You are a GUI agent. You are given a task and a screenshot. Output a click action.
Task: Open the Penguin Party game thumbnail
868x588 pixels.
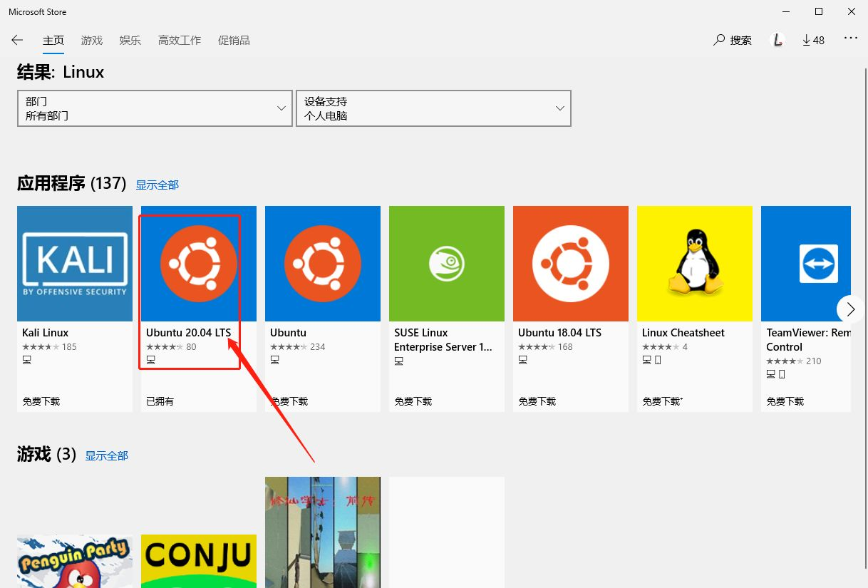pyautogui.click(x=75, y=562)
